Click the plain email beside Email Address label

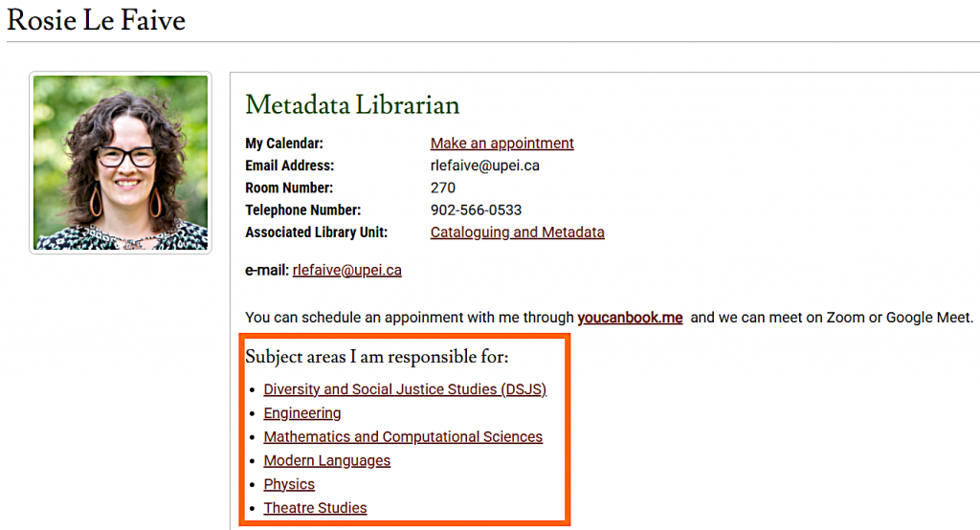[x=485, y=166]
